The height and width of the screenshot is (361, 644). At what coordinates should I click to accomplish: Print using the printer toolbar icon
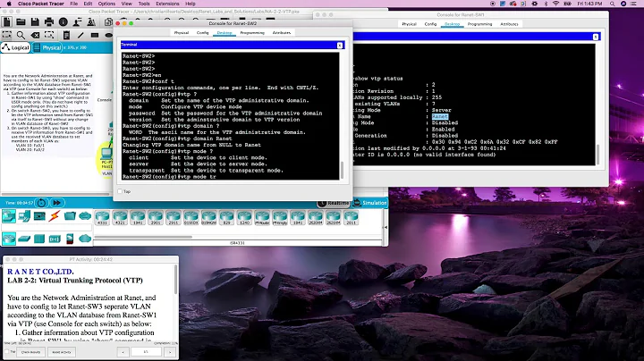49,21
